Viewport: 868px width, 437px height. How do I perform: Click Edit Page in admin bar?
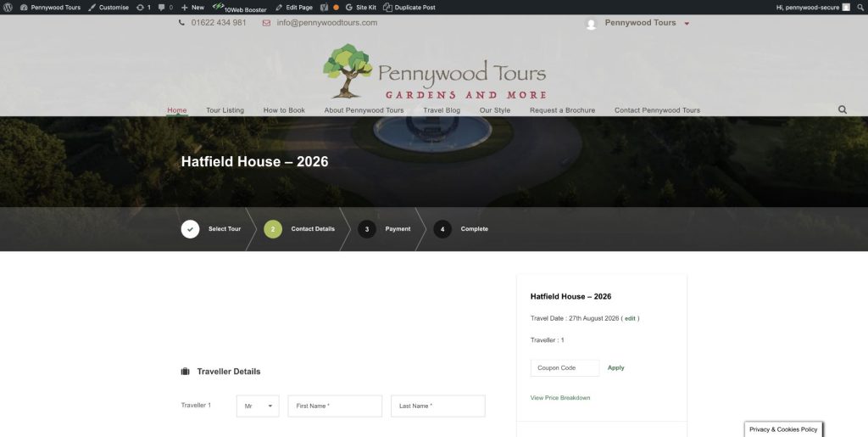click(294, 7)
